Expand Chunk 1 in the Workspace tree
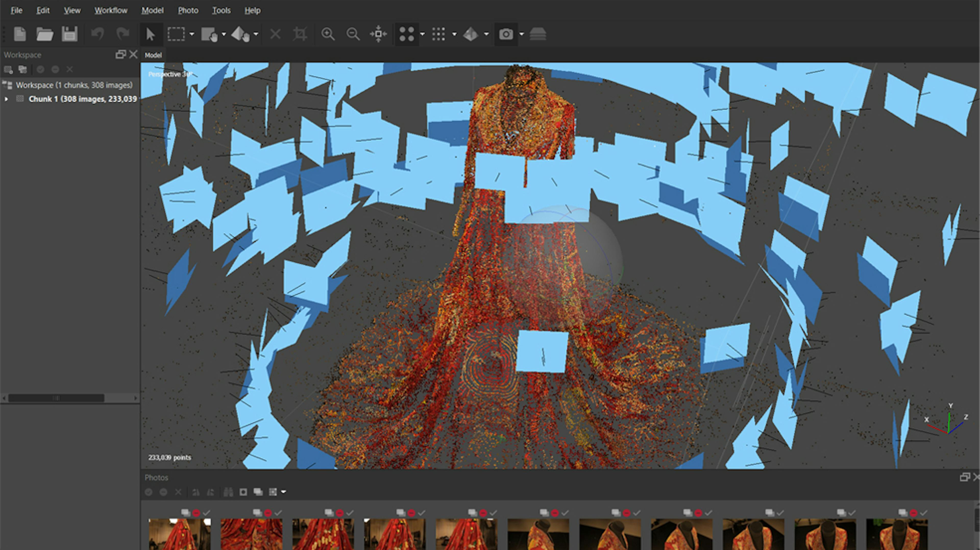 click(x=6, y=99)
